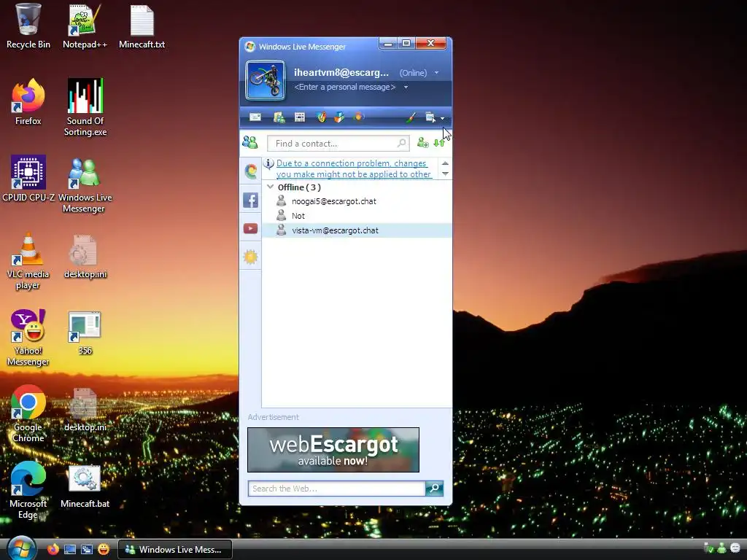This screenshot has width=747, height=560.
Task: Open the sharing folders icon in Messenger toolbar
Action: click(279, 117)
